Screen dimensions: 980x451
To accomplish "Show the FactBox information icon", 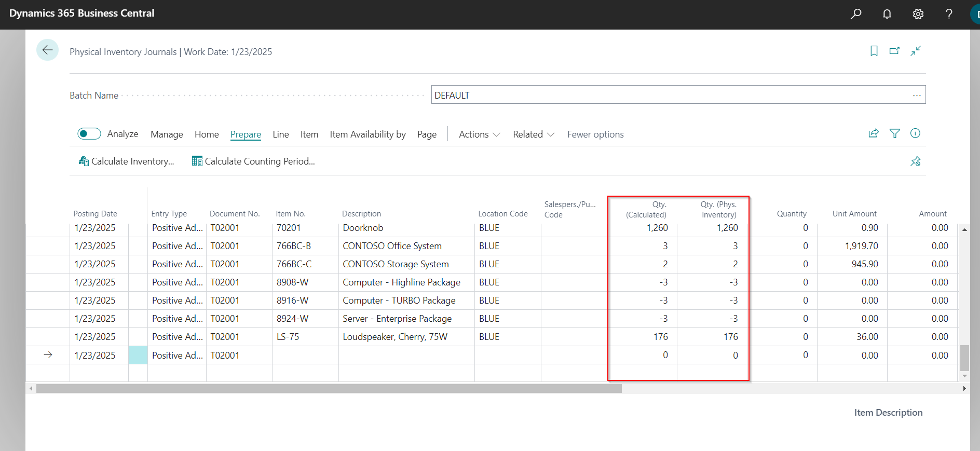I will pyautogui.click(x=915, y=133).
